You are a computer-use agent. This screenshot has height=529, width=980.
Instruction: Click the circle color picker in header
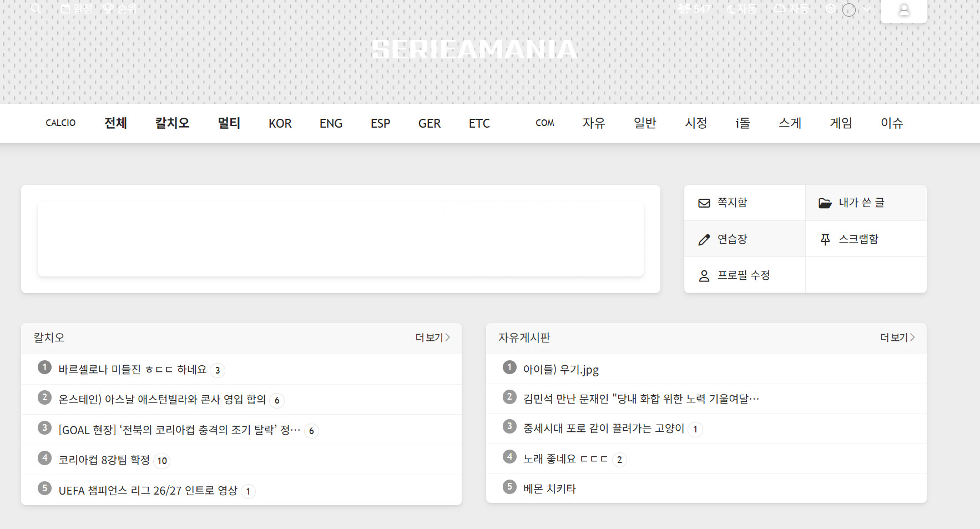tap(849, 10)
